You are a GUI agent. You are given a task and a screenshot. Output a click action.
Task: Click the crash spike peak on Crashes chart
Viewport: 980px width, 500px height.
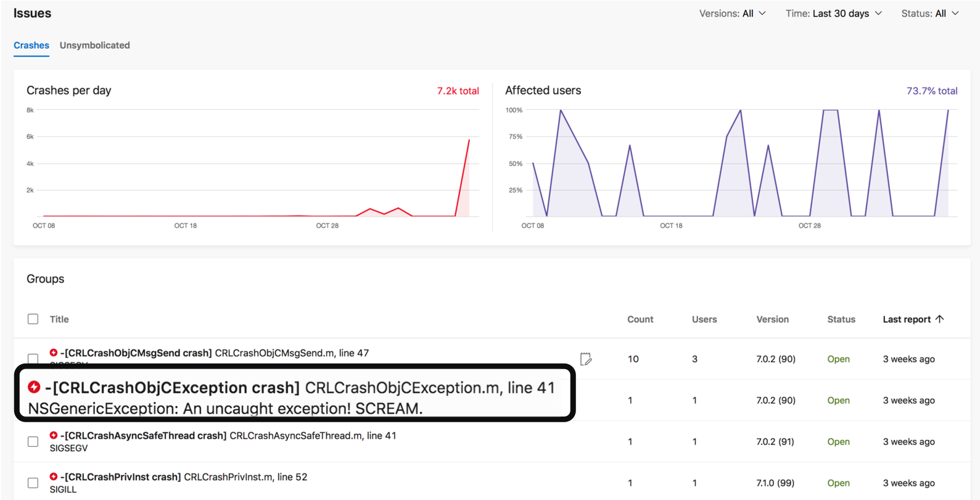[x=469, y=141]
